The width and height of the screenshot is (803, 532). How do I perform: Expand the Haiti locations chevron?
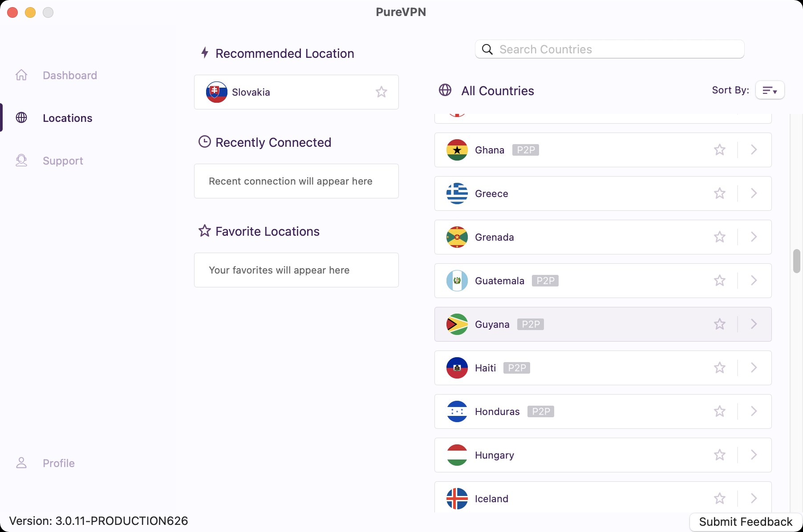[754, 368]
